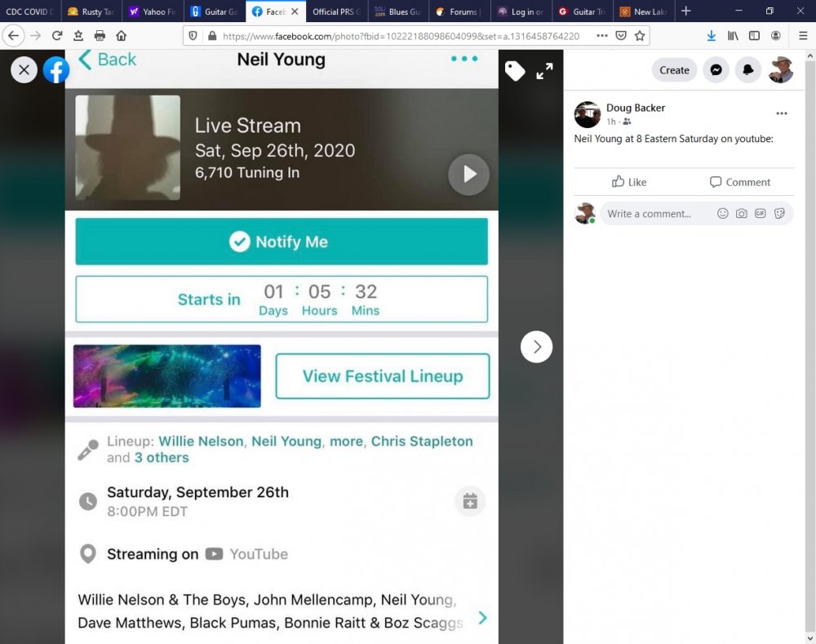Click the browser print icon
Viewport: 816px width, 644px height.
(100, 35)
